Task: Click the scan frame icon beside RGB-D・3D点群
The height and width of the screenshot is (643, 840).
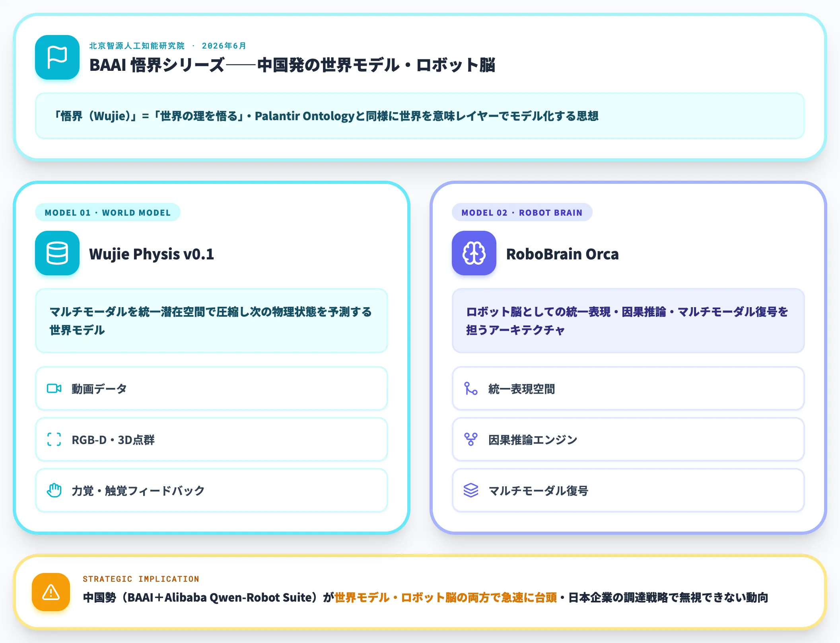Action: (54, 439)
